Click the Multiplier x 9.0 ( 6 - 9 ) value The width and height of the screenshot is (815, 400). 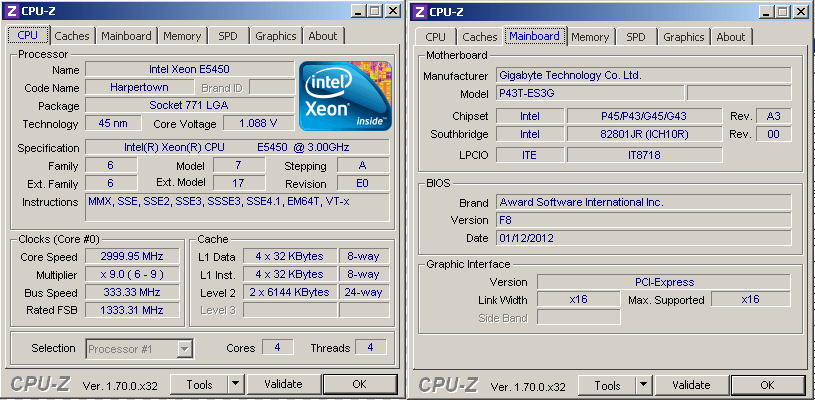132,274
